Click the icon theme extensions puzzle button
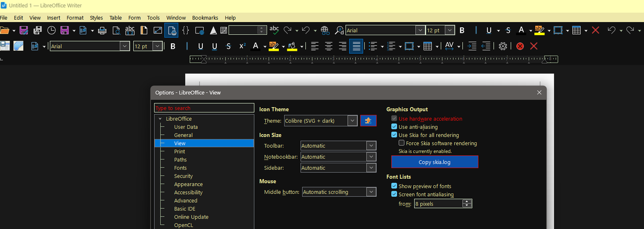644x229 pixels. [x=368, y=121]
